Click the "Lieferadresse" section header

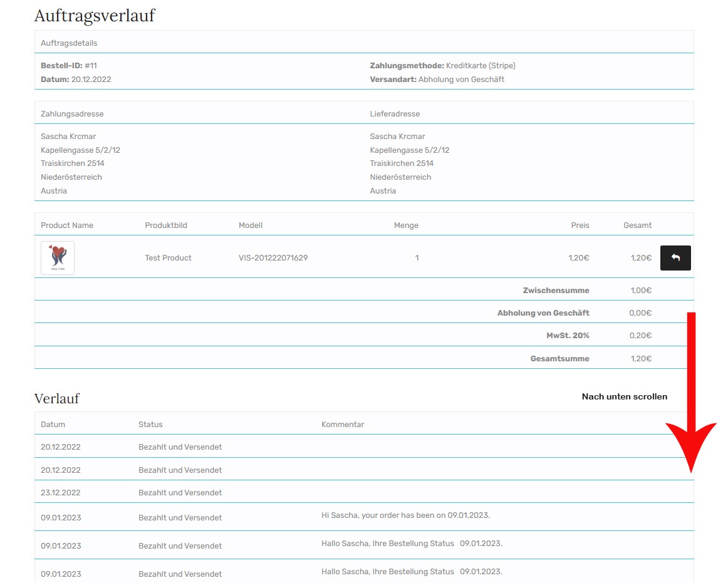click(x=395, y=114)
